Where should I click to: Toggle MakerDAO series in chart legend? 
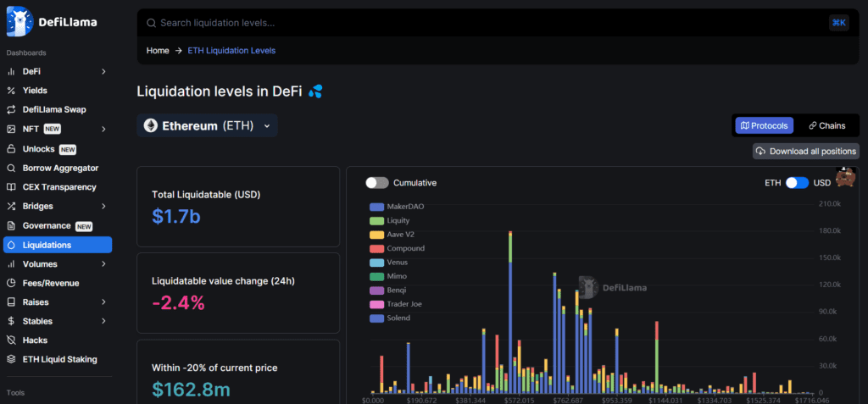(x=397, y=207)
